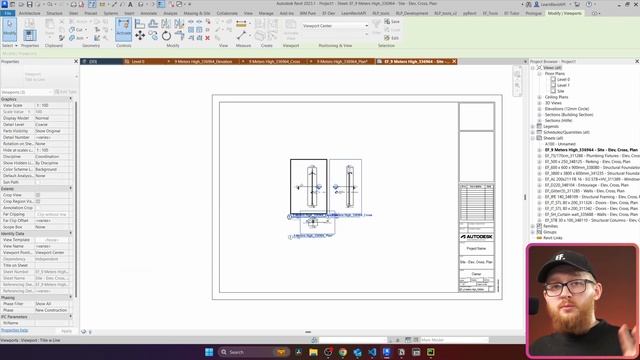Click the Activate View controls button
The width and height of the screenshot is (640, 360).
point(123,29)
